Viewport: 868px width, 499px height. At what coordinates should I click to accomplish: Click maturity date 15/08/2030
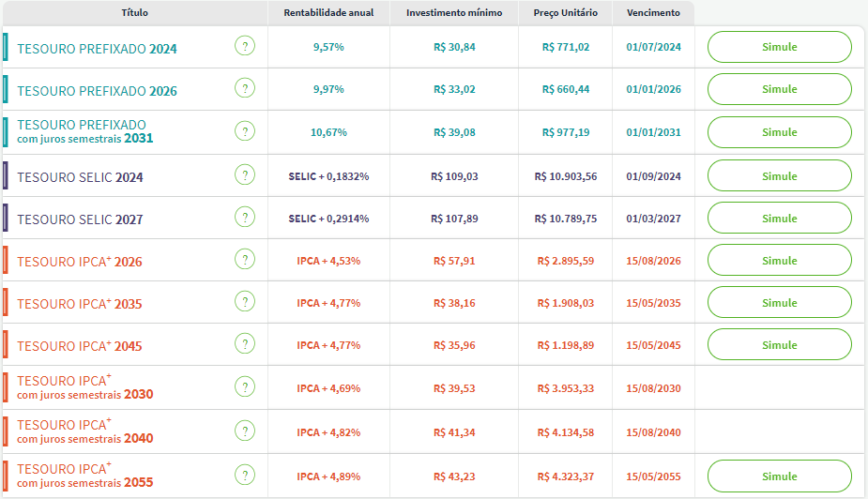pos(653,388)
